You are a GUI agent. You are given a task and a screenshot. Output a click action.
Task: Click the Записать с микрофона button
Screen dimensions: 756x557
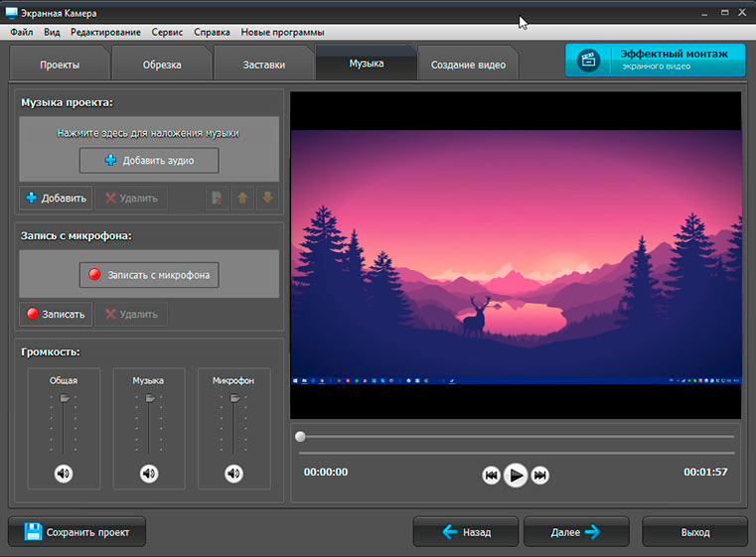pos(149,275)
